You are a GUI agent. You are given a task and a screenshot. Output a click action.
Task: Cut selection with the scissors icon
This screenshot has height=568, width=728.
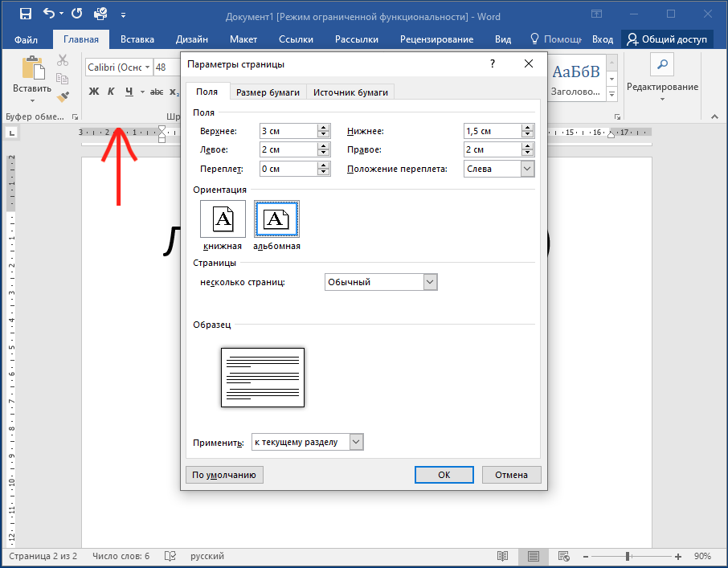(63, 60)
